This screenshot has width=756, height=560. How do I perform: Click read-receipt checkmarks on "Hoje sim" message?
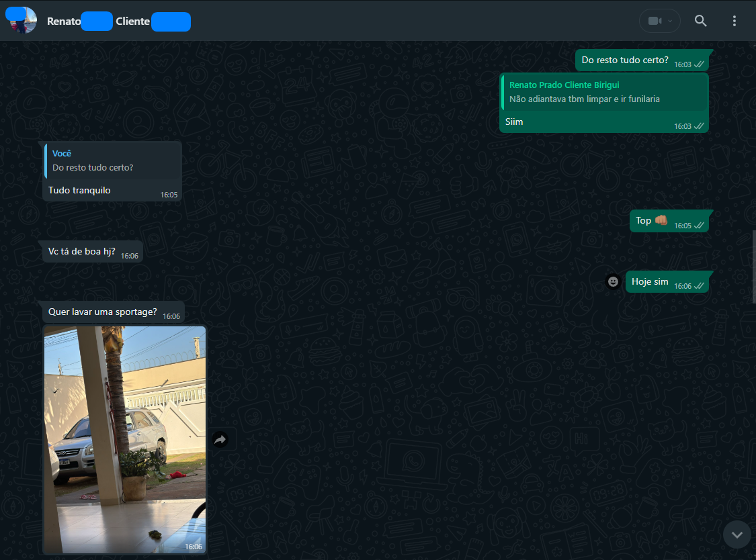pos(699,286)
